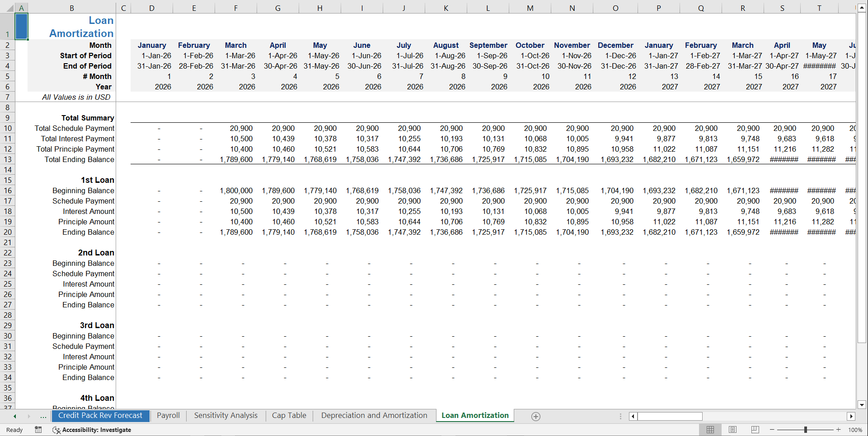868x436 pixels.
Task: Click the previous sheet navigation arrow
Action: click(x=14, y=416)
